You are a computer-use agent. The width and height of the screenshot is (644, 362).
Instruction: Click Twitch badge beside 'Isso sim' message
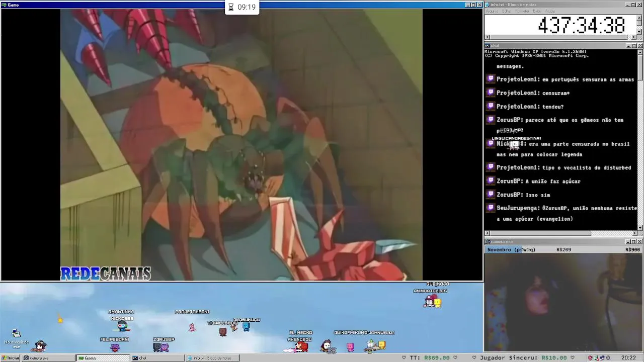(x=491, y=194)
